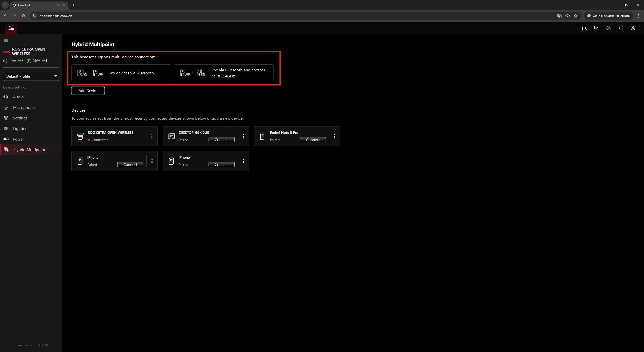Screen dimensions: 644x352
Task: Open the notification bell with red dot
Action: (x=621, y=28)
